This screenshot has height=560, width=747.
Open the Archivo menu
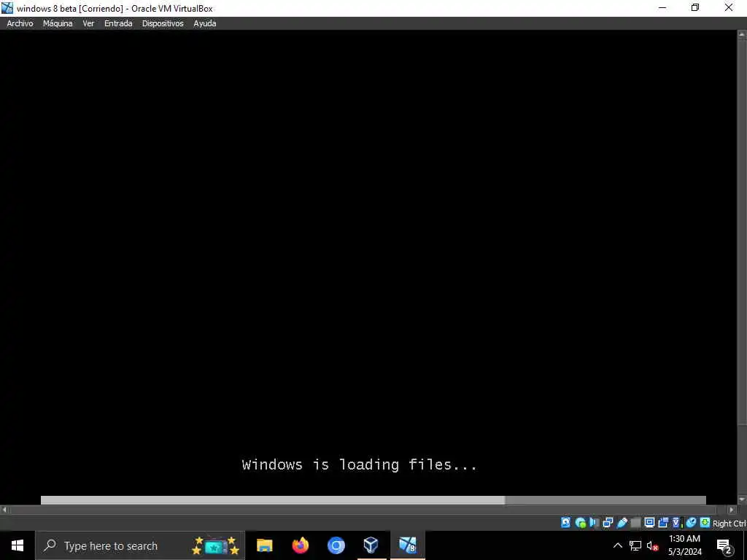pyautogui.click(x=20, y=23)
